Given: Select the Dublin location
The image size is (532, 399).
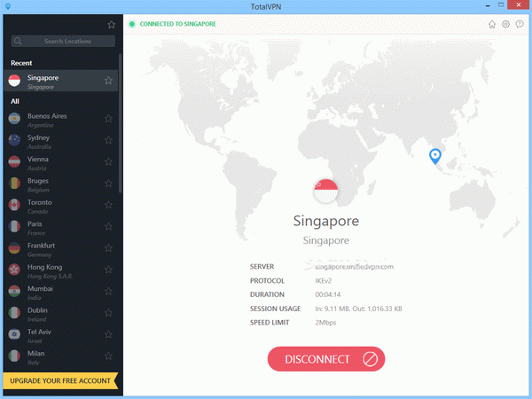Looking at the screenshot, I should pos(60,313).
